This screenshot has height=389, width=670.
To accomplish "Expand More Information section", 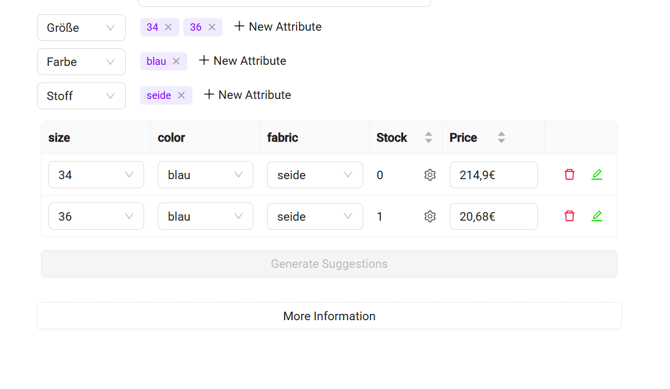I will click(x=329, y=316).
